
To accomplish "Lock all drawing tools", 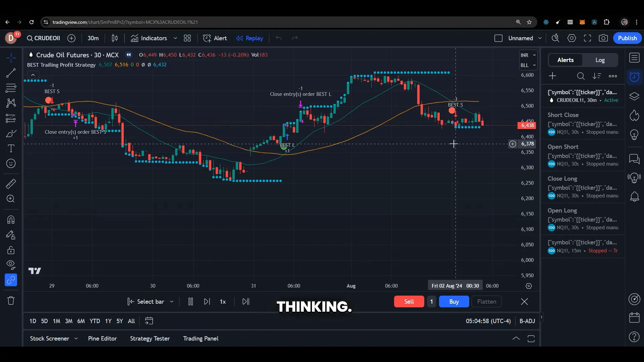I will pos(11,250).
